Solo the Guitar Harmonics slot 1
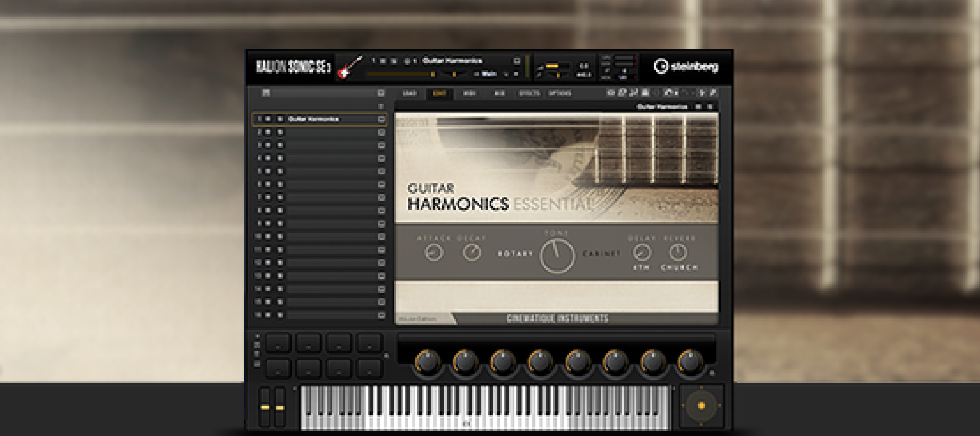 (280, 119)
